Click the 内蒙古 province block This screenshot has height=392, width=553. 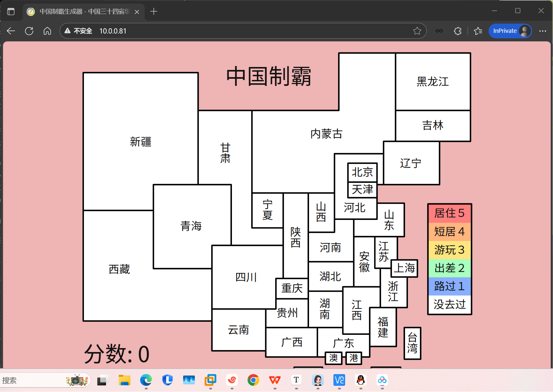coord(326,134)
